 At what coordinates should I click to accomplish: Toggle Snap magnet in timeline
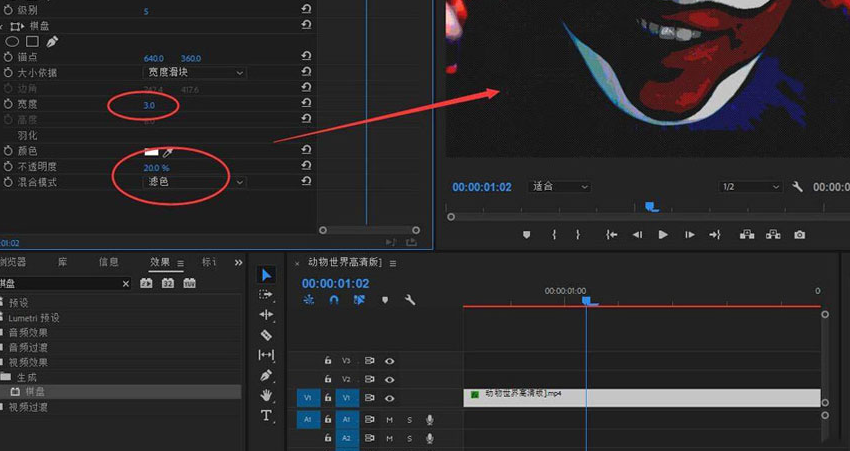(334, 300)
